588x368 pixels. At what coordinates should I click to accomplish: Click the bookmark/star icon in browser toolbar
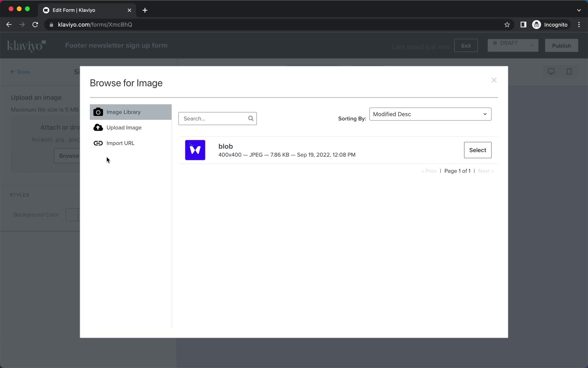click(507, 24)
